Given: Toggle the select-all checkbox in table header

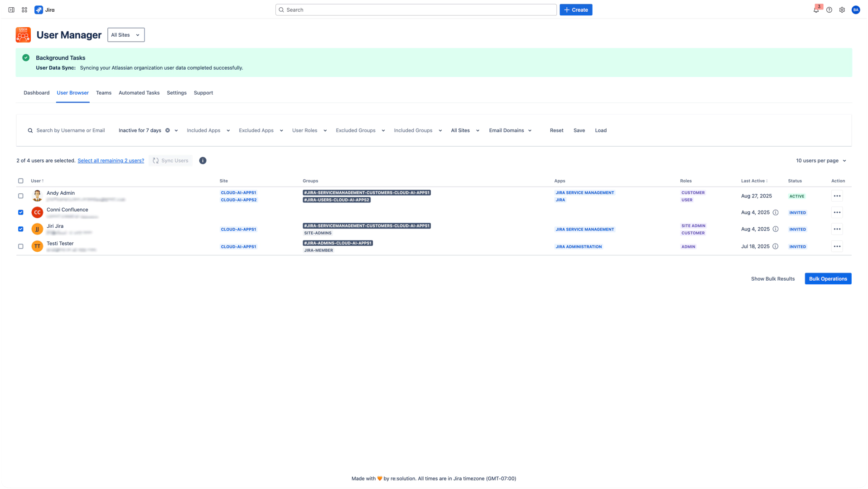Looking at the screenshot, I should click(21, 181).
